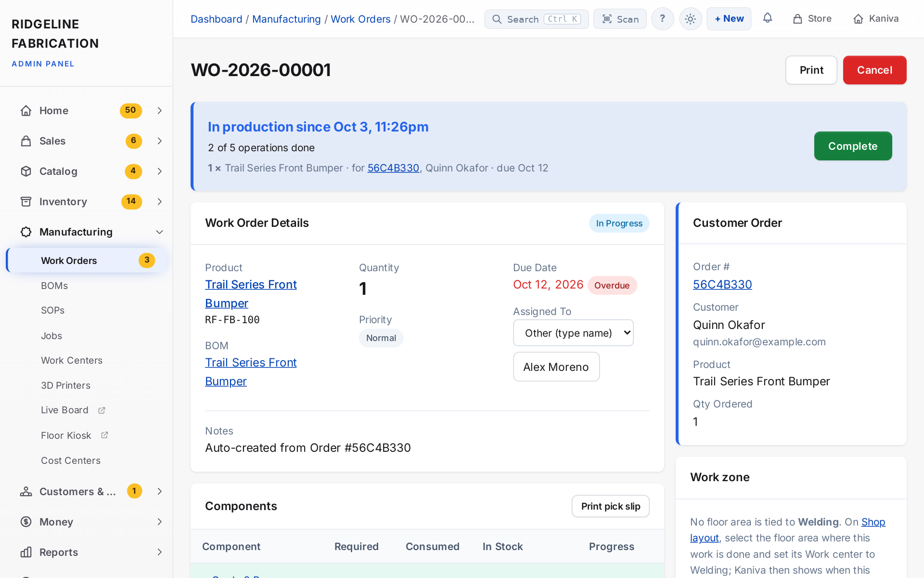This screenshot has height=578, width=924.
Task: Expand the Catalog section chevron
Action: (x=160, y=171)
